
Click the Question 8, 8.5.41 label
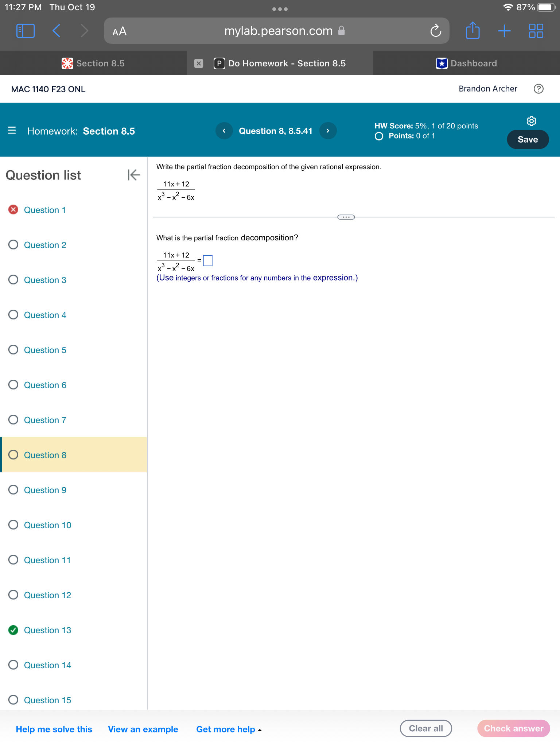[x=276, y=131]
